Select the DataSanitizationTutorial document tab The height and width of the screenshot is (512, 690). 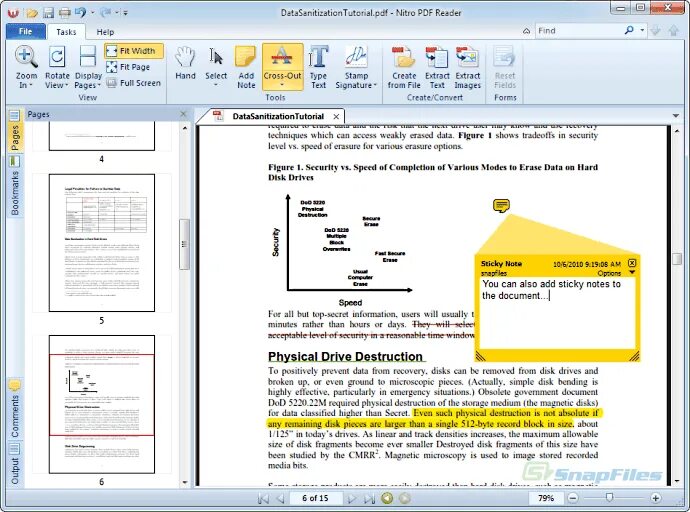tap(277, 117)
